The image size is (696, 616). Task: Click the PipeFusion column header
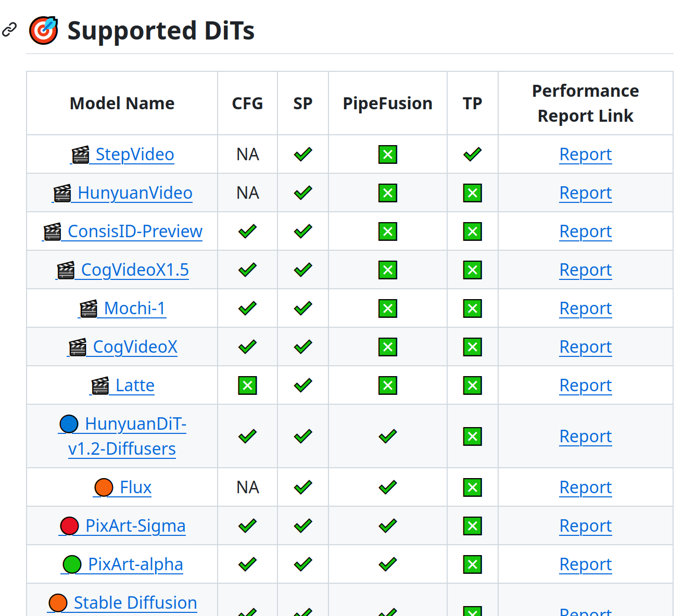pos(388,104)
